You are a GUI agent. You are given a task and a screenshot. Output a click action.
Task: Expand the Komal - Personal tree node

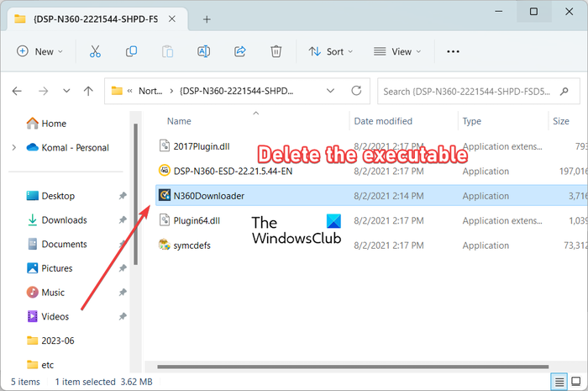pos(14,147)
